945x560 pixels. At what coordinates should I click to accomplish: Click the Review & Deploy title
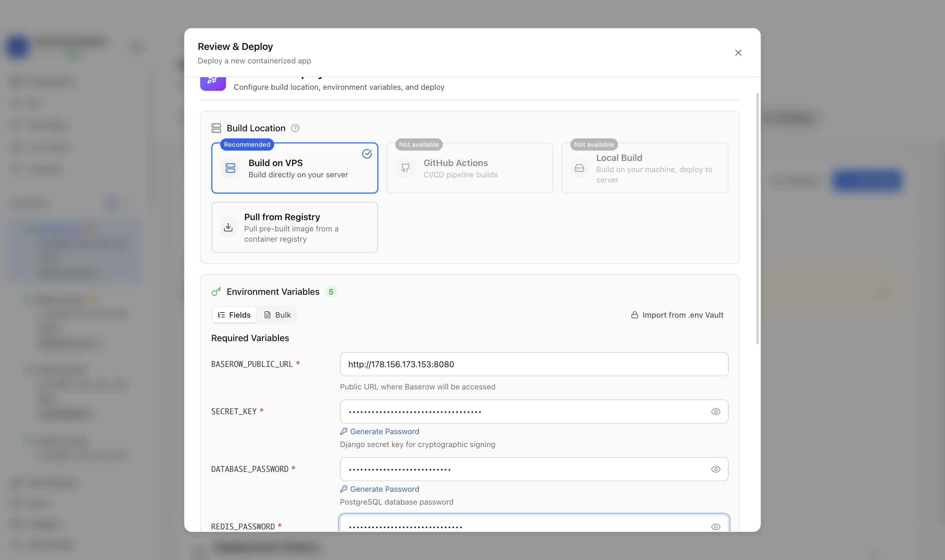click(x=235, y=46)
